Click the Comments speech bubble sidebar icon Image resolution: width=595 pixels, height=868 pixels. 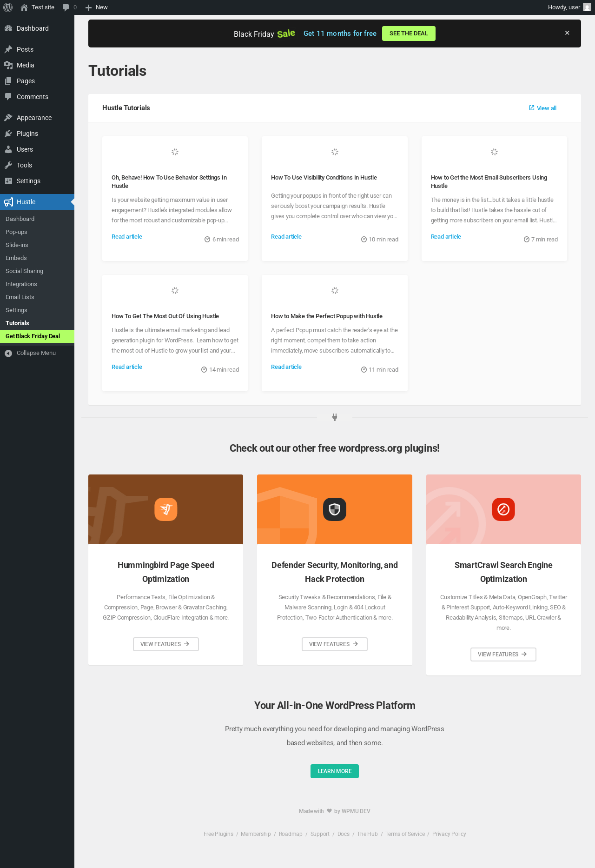pyautogui.click(x=8, y=97)
